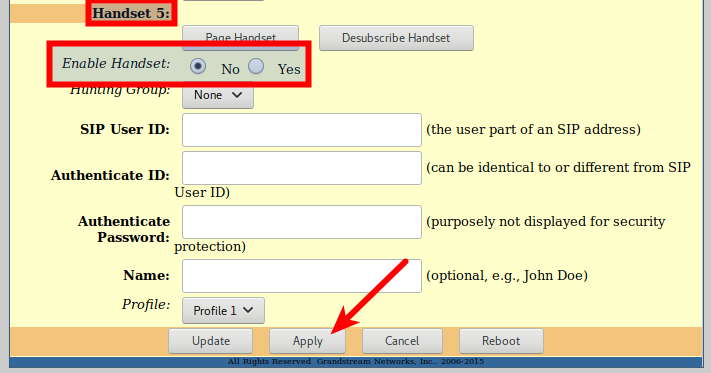Focus the Authenticate ID field
The width and height of the screenshot is (711, 373).
(302, 168)
